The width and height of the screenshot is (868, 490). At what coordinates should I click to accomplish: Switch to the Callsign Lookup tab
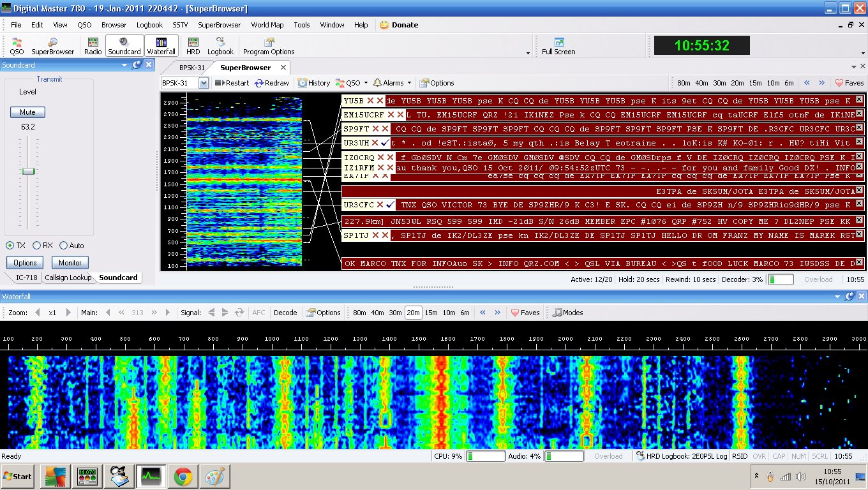pos(68,278)
